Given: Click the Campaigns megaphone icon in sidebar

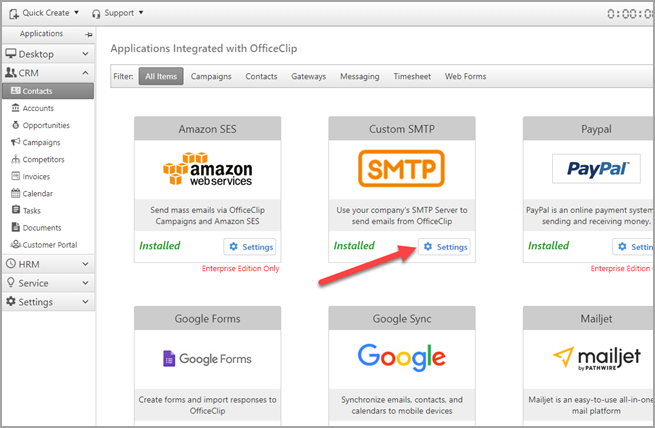Looking at the screenshot, I should (x=15, y=142).
